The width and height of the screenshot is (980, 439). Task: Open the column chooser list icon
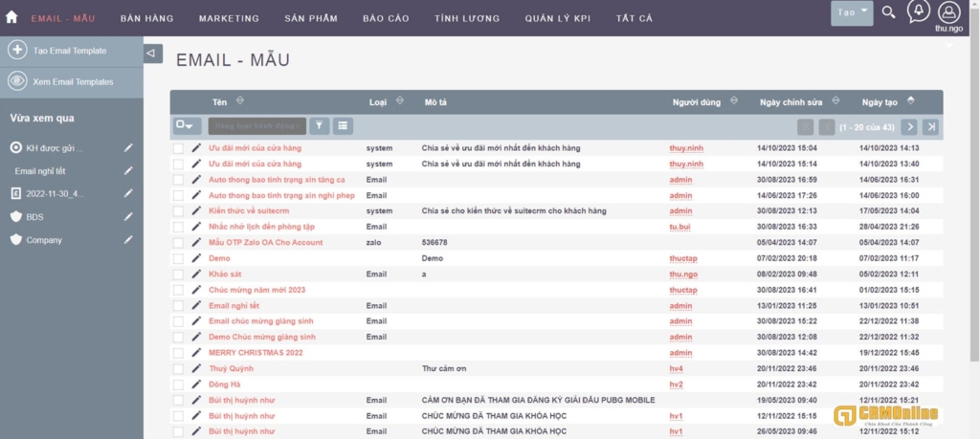click(x=343, y=126)
